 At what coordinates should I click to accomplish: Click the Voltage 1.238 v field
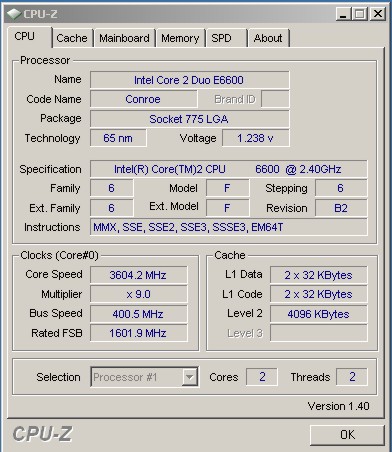256,138
